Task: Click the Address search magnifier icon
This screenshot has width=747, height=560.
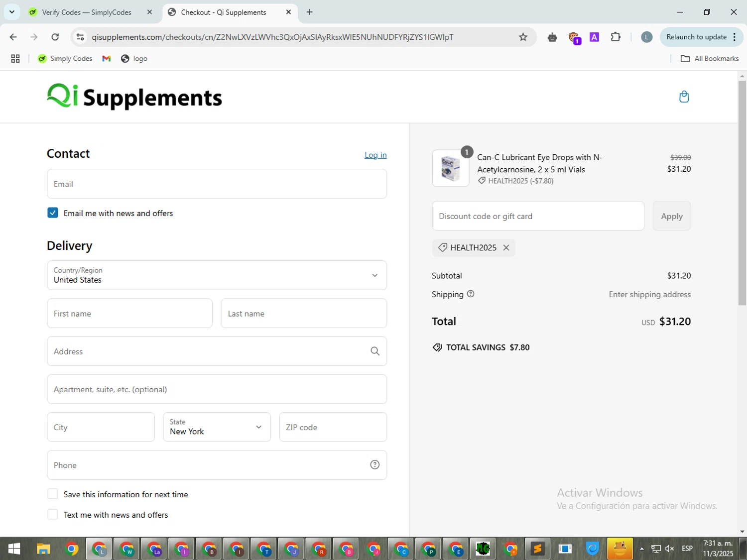Action: click(375, 351)
